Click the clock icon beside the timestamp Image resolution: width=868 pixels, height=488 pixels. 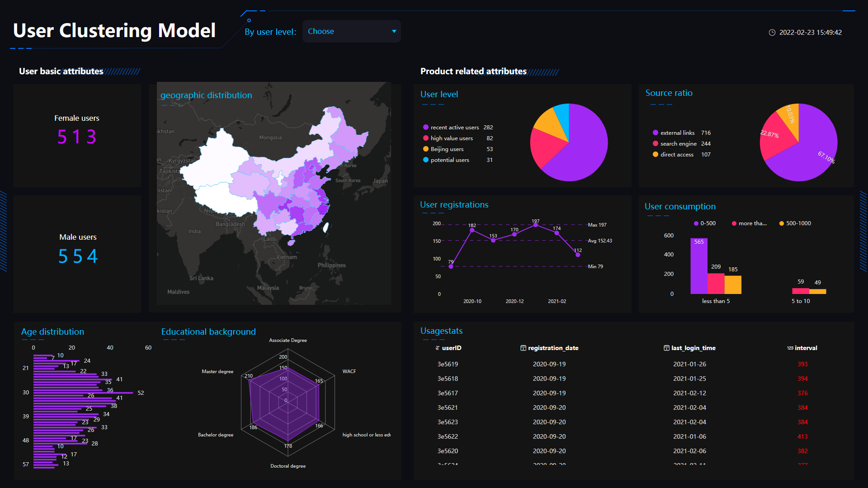coord(772,33)
